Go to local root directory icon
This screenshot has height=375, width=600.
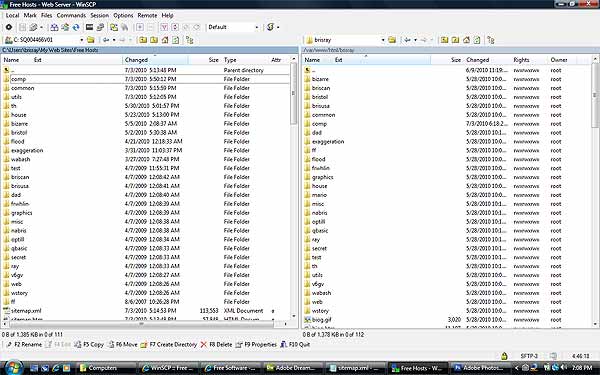[154, 40]
